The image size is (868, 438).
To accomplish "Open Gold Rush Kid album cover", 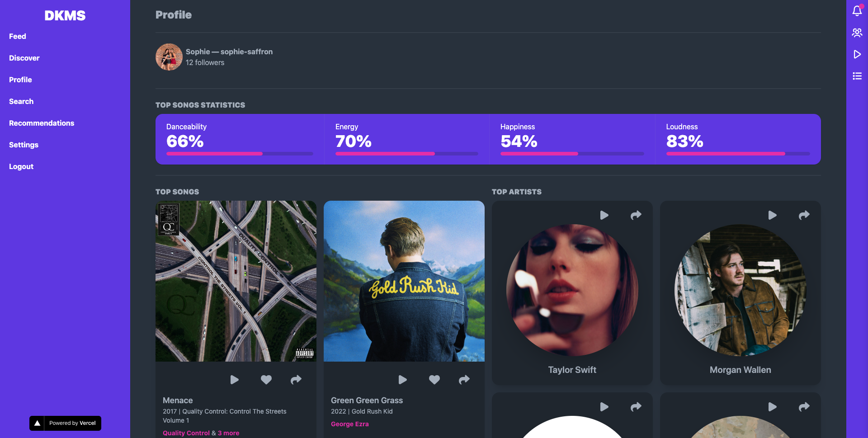I will pyautogui.click(x=404, y=281).
